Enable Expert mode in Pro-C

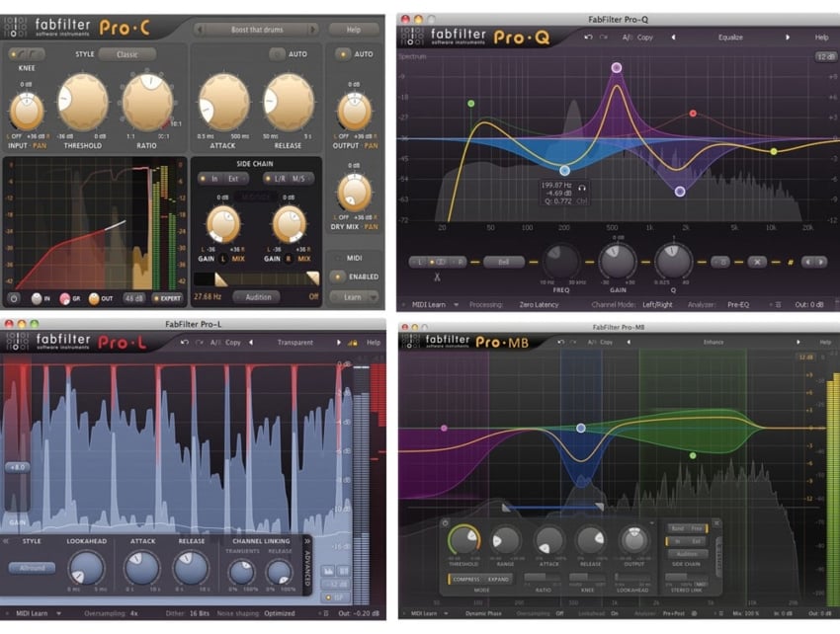(x=166, y=297)
